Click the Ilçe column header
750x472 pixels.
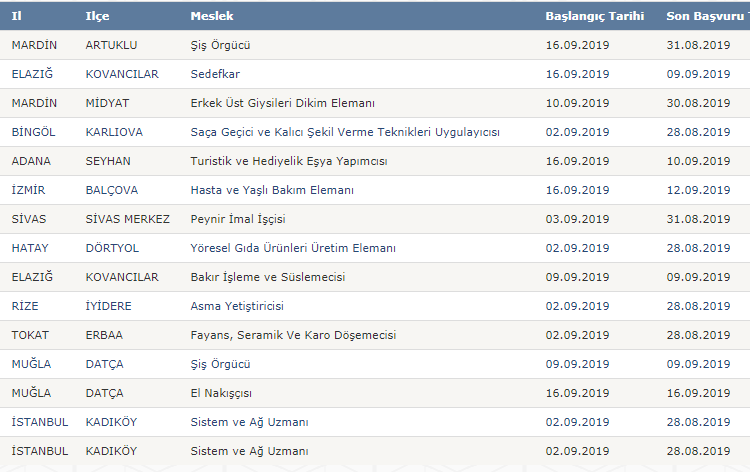97,16
